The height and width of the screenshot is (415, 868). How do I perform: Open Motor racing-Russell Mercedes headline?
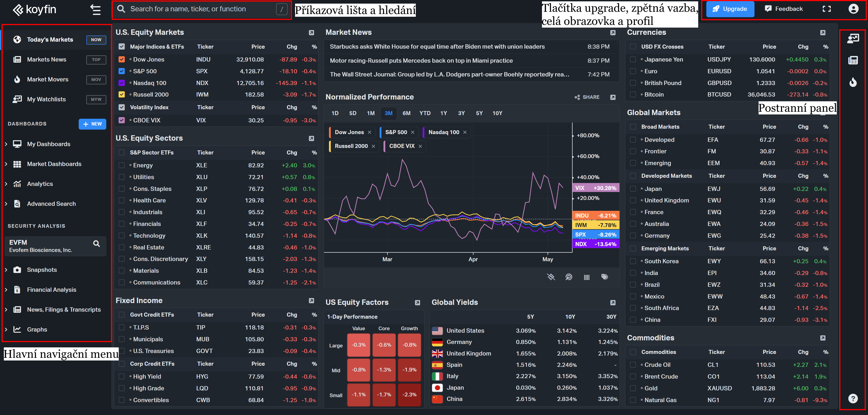[x=421, y=61]
